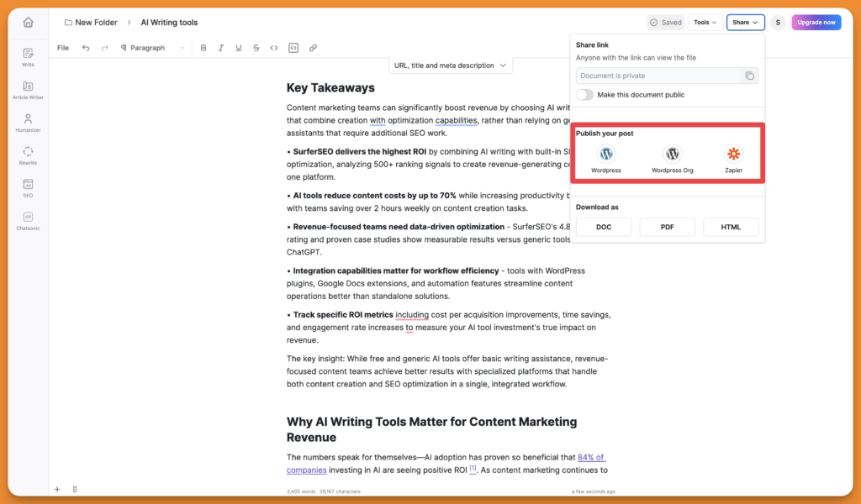Image resolution: width=861 pixels, height=504 pixels.
Task: Copy the share link
Action: pos(749,76)
